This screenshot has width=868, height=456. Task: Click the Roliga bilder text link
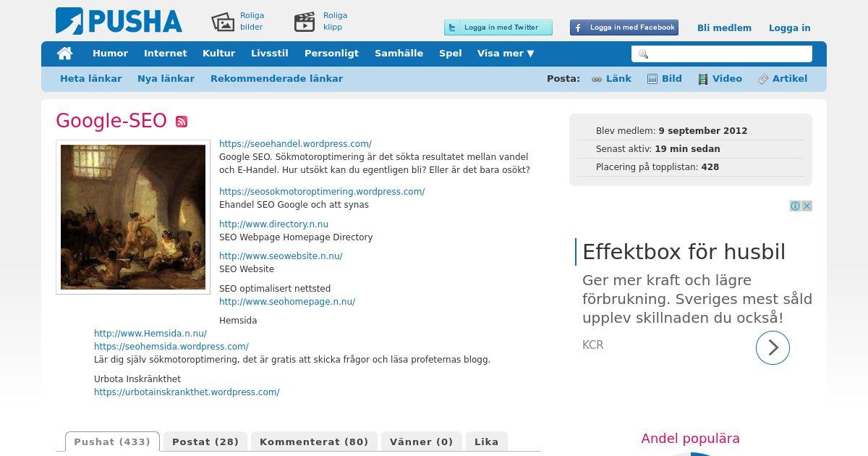pos(252,22)
